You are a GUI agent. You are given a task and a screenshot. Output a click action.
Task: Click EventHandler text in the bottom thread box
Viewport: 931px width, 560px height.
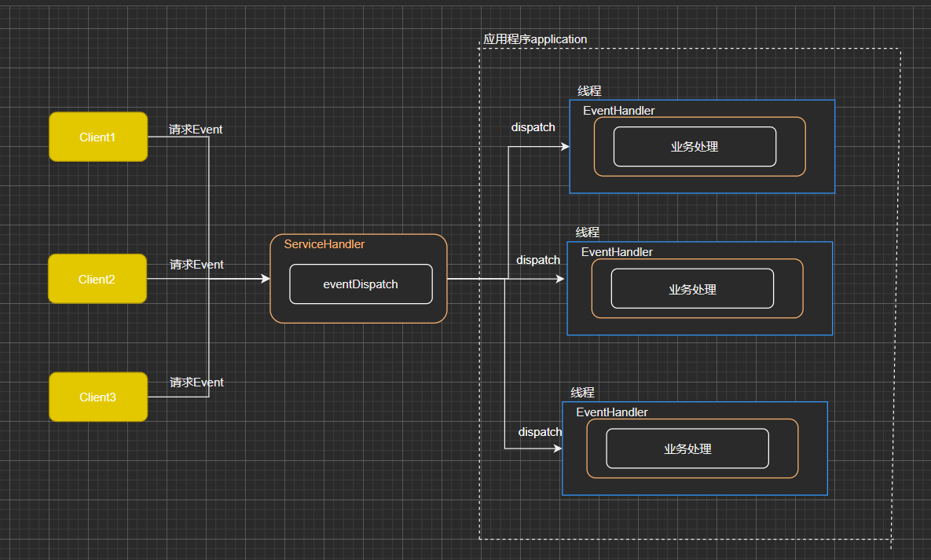point(611,412)
